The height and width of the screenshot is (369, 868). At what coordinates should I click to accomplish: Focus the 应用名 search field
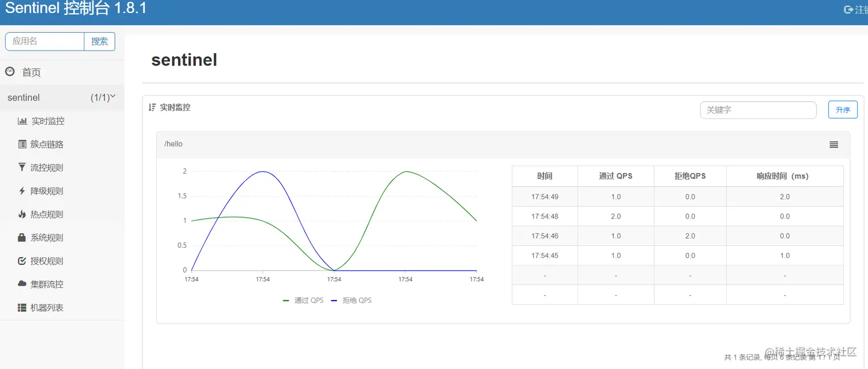tap(45, 41)
